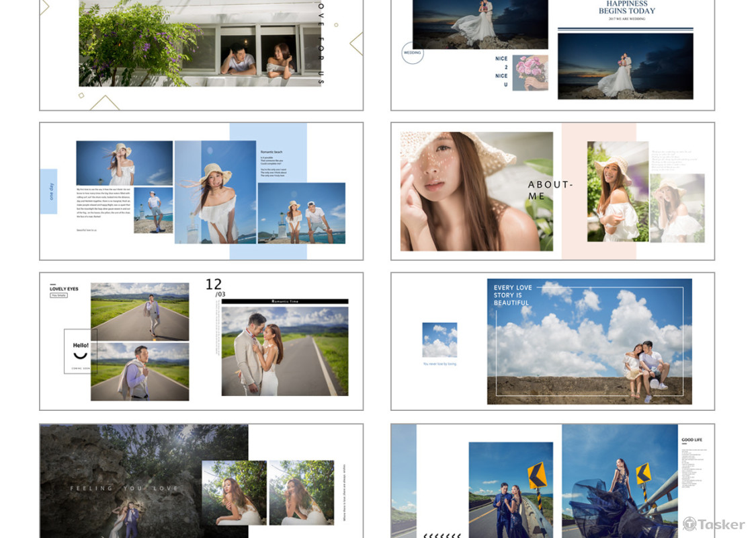This screenshot has width=756, height=538.
Task: Click the black arrow row under the road photo
Action: [442, 535]
